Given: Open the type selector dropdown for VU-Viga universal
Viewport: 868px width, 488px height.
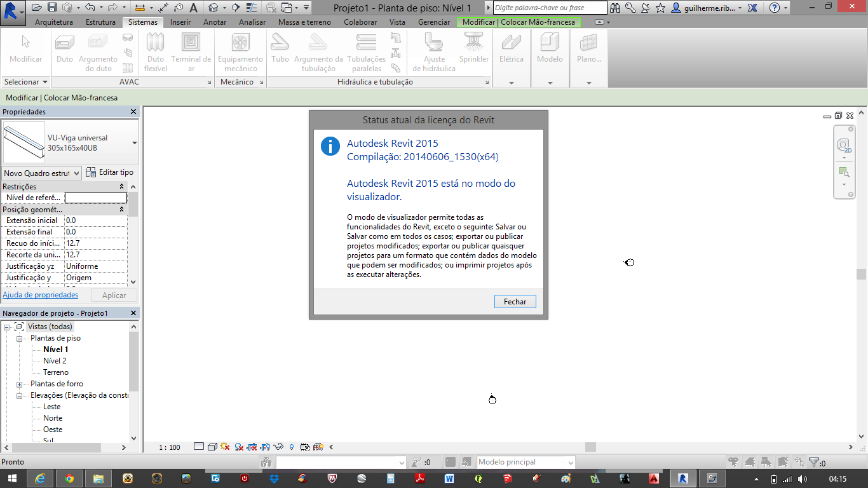Looking at the screenshot, I should tap(134, 143).
